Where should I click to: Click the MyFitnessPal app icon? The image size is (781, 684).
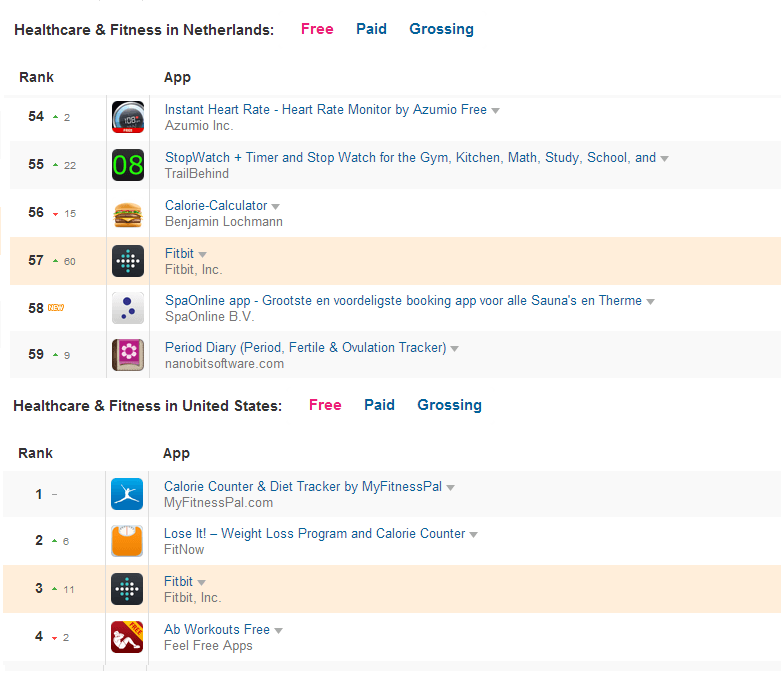coord(127,494)
